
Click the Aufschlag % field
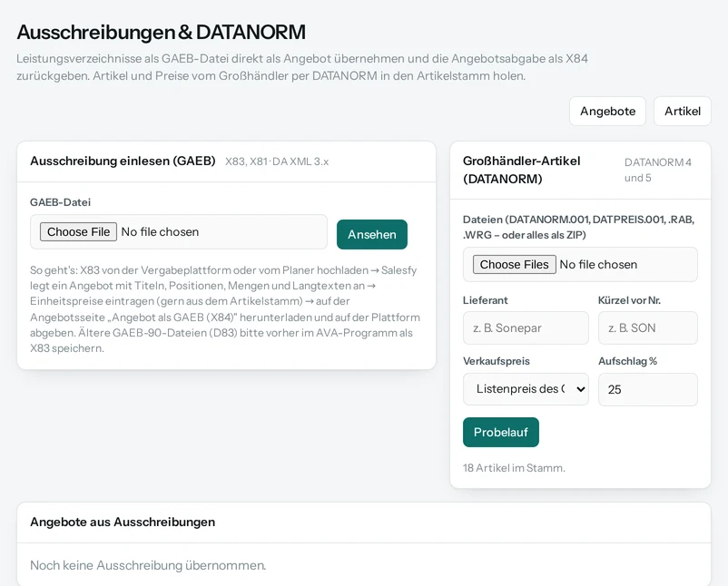tap(648, 389)
